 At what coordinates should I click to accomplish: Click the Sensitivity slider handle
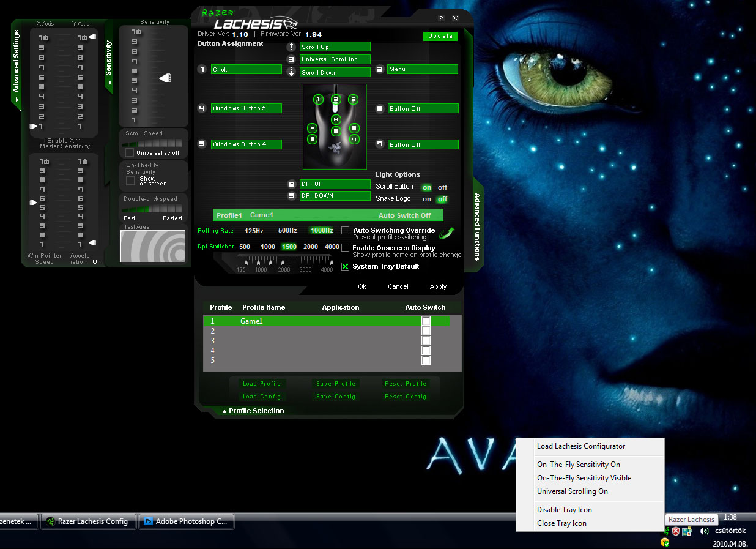(165, 78)
